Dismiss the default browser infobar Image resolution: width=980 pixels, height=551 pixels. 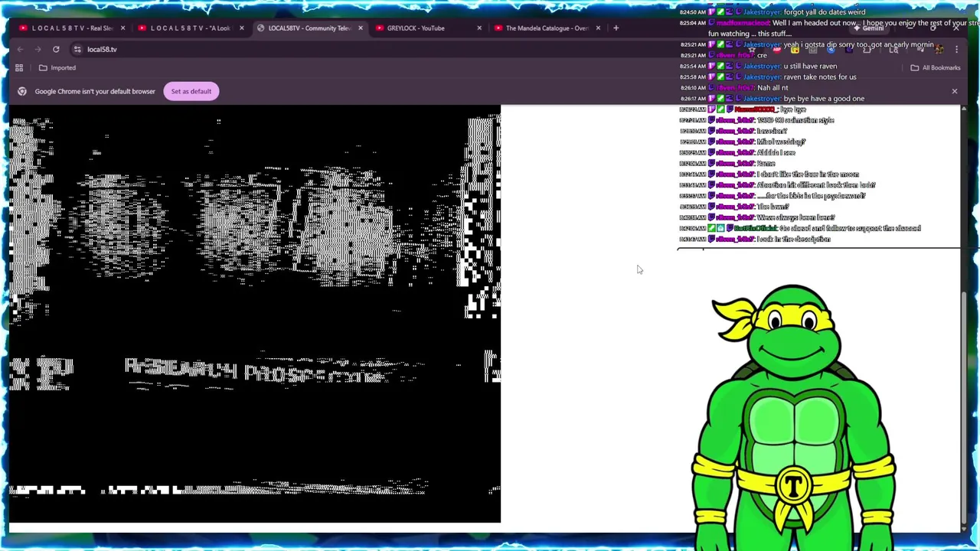click(x=955, y=91)
